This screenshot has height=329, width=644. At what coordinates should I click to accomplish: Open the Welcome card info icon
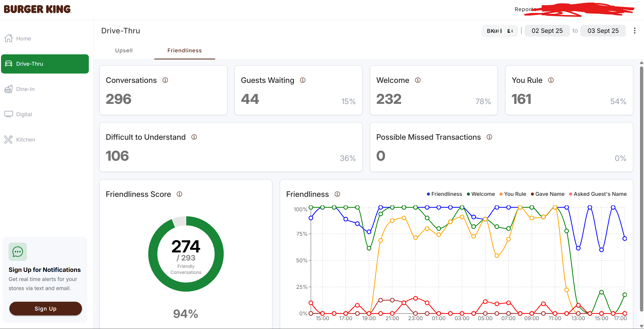(x=418, y=80)
